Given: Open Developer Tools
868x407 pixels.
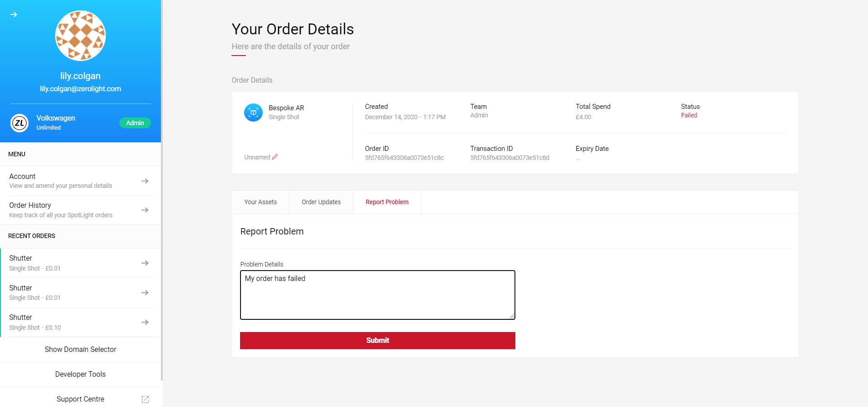Looking at the screenshot, I should pyautogui.click(x=80, y=374).
